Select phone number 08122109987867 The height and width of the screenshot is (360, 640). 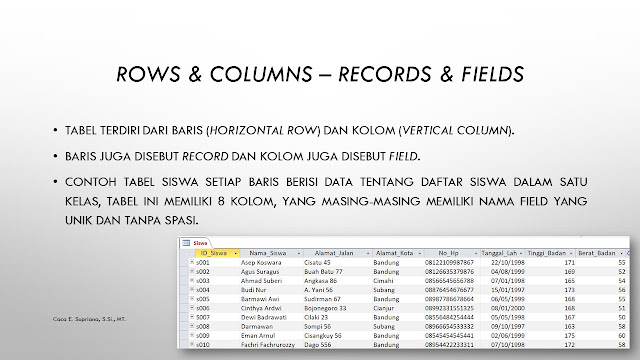(x=449, y=262)
